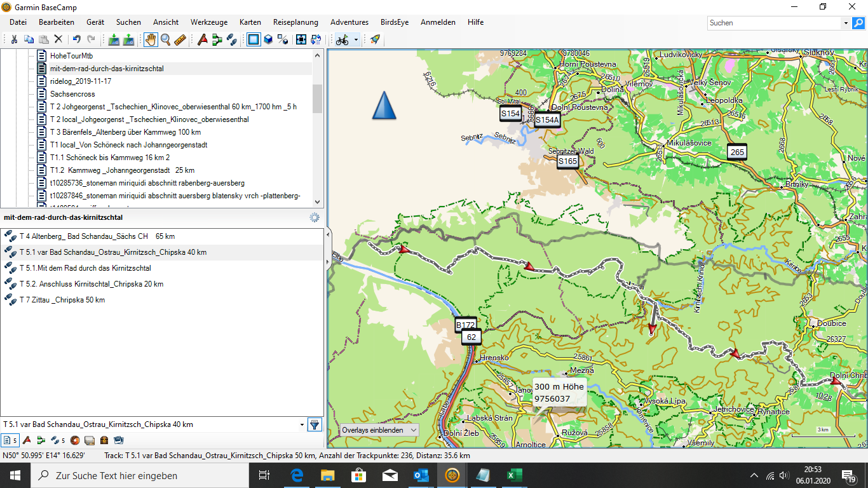This screenshot has width=868, height=488.
Task: Select T 3 Bärenfels_Altenberg über Kammweg list
Action: pyautogui.click(x=125, y=132)
